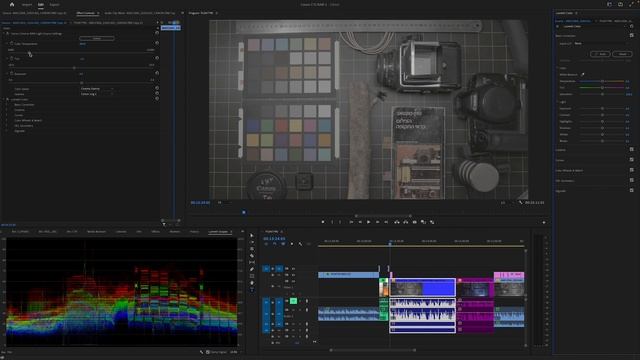Adjust Exposure slider in Lumetri Color

(x=602, y=108)
